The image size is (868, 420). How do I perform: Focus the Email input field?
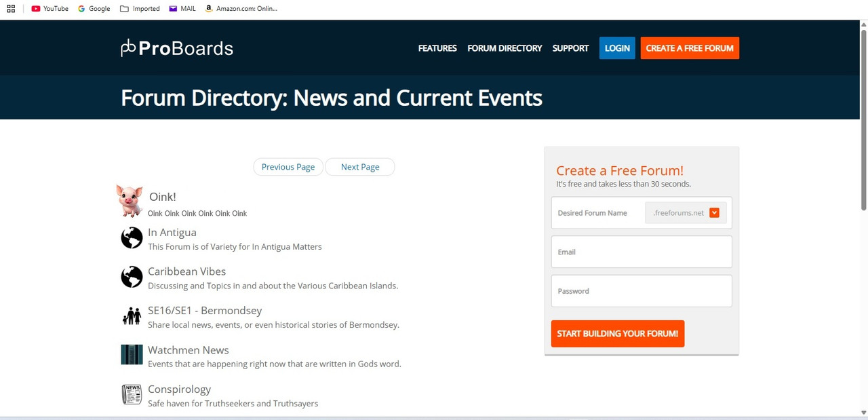(642, 252)
